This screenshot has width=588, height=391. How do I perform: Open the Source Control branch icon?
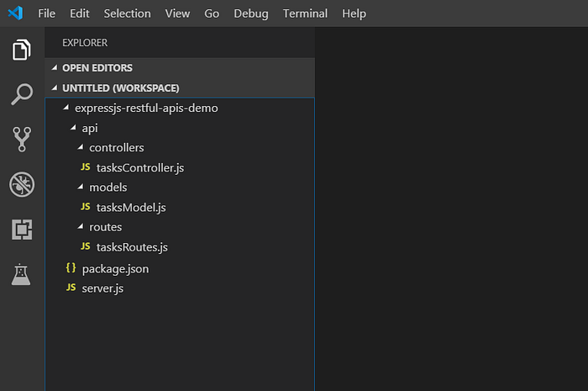click(x=22, y=140)
